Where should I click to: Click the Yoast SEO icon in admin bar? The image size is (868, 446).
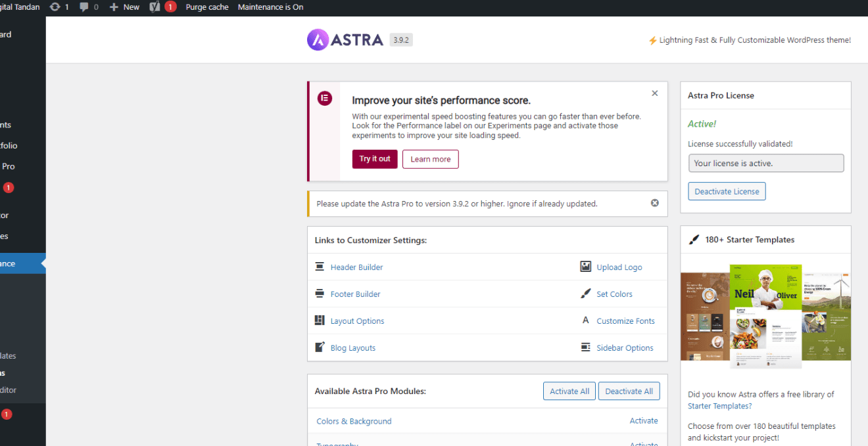[155, 7]
